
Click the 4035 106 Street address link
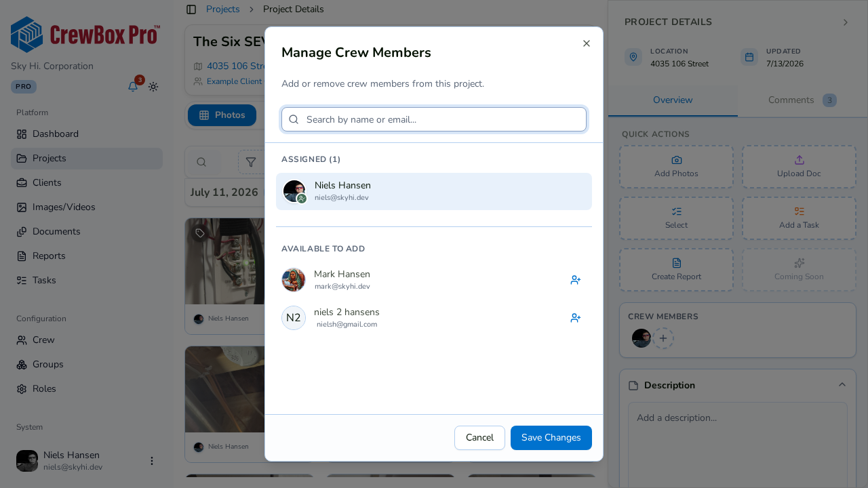coord(235,66)
